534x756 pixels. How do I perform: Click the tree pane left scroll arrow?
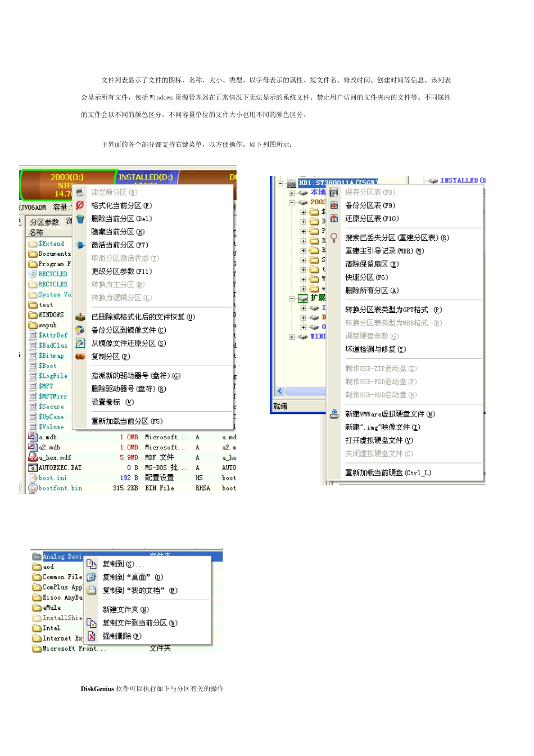pyautogui.click(x=280, y=391)
